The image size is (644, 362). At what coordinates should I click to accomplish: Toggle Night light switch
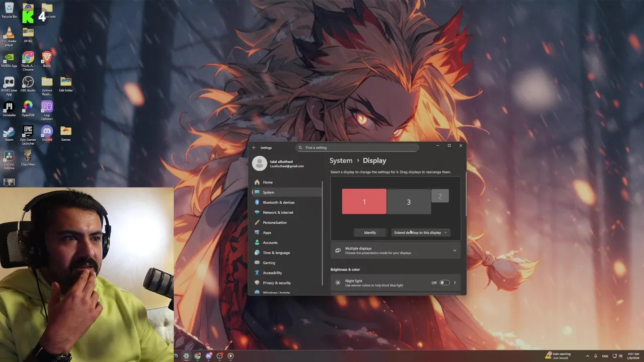[x=445, y=283]
